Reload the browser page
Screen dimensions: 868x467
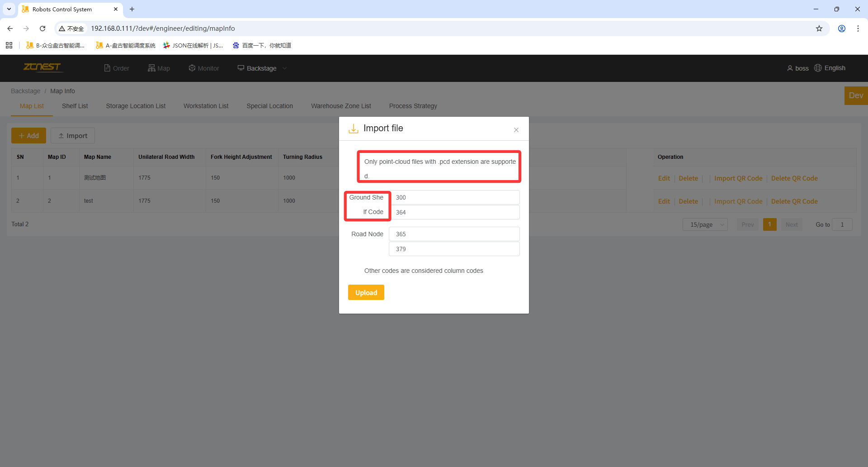[x=42, y=29]
